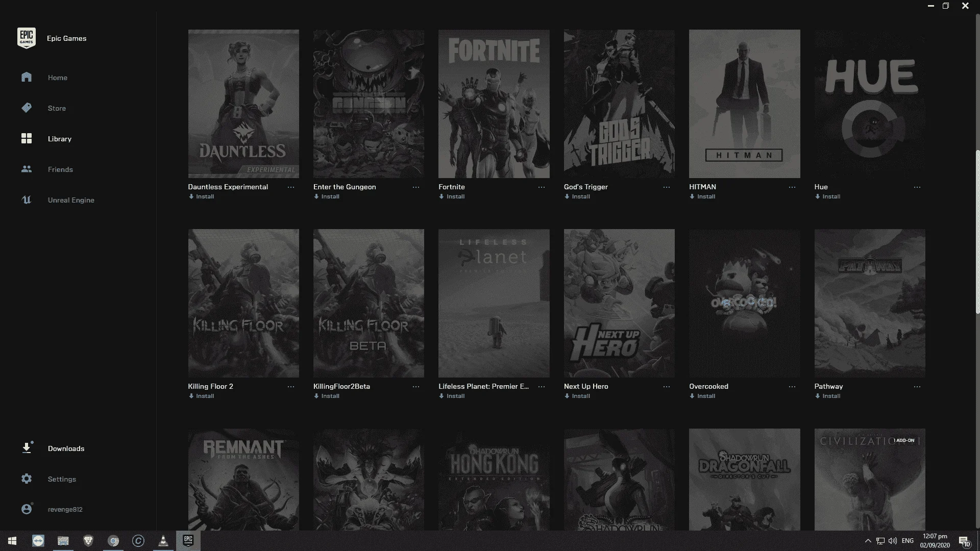Open options menu for Fortnite
The width and height of the screenshot is (980, 551).
(542, 187)
